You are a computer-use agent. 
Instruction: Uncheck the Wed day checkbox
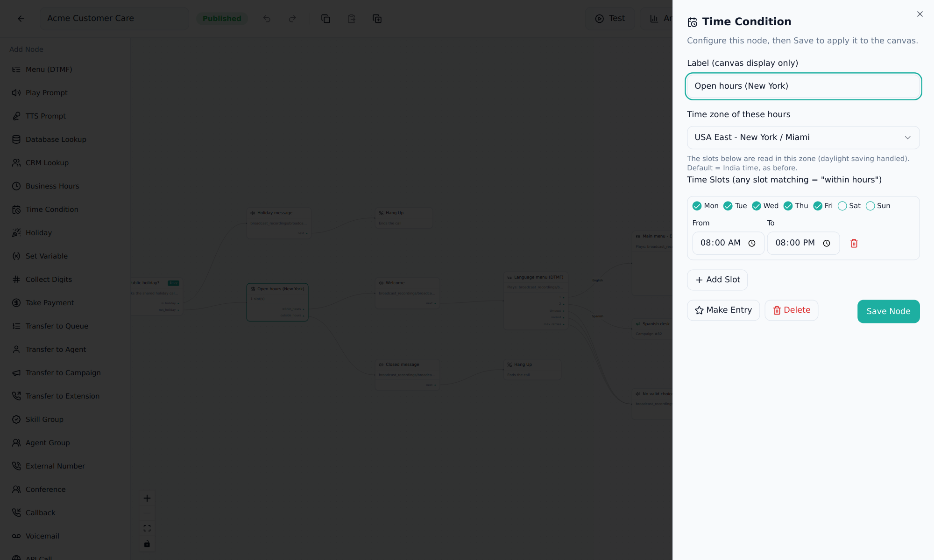(757, 206)
